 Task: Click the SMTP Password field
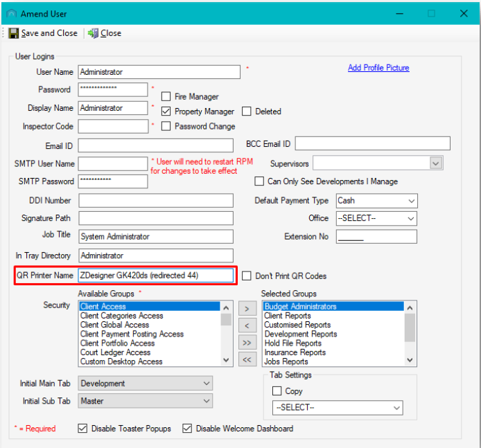click(113, 181)
